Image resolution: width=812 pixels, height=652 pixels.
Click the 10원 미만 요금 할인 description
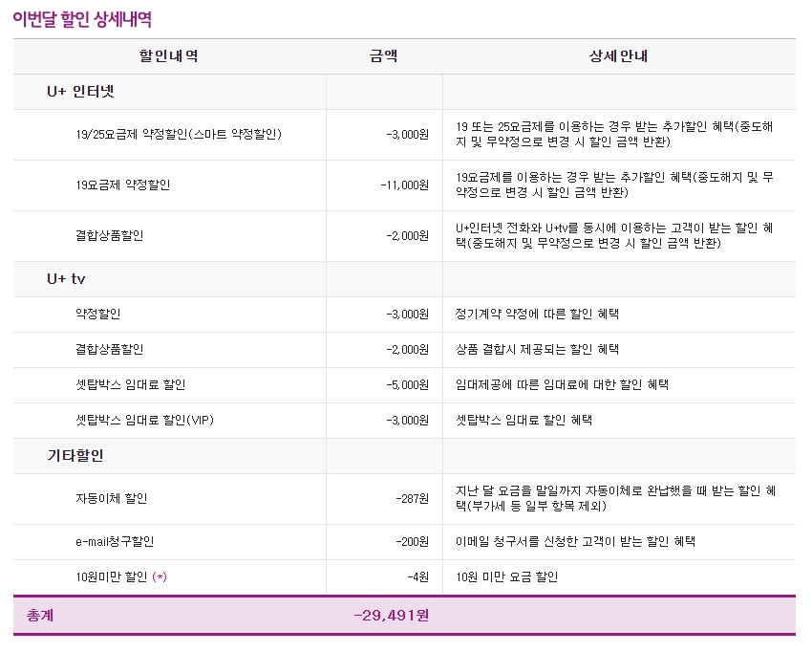point(507,577)
